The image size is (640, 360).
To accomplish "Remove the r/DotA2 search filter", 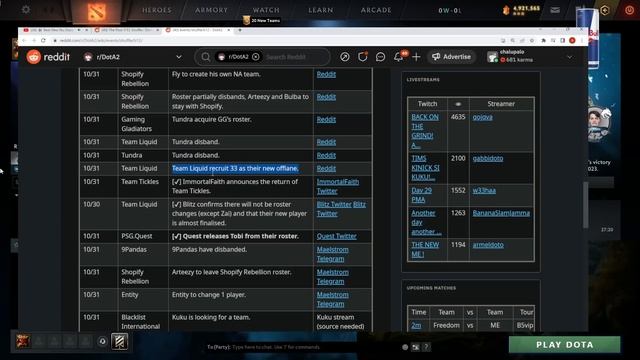I will point(256,57).
